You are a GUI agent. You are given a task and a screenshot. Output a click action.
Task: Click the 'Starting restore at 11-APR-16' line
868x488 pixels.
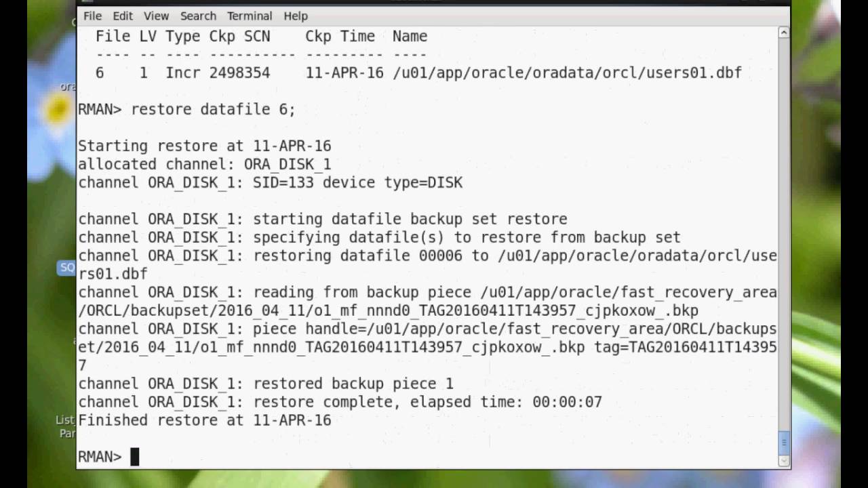(204, 146)
